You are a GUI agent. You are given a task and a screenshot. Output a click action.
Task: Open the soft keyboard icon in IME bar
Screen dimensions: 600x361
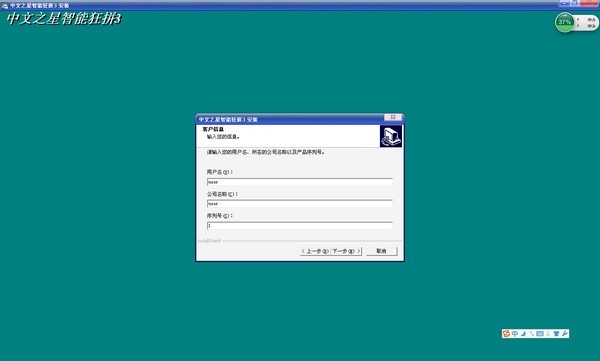(x=540, y=333)
